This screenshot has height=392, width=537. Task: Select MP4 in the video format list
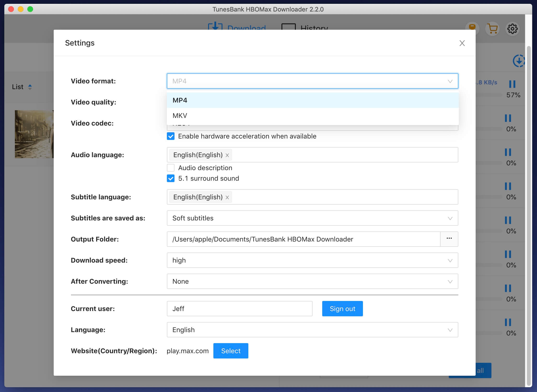coord(313,100)
